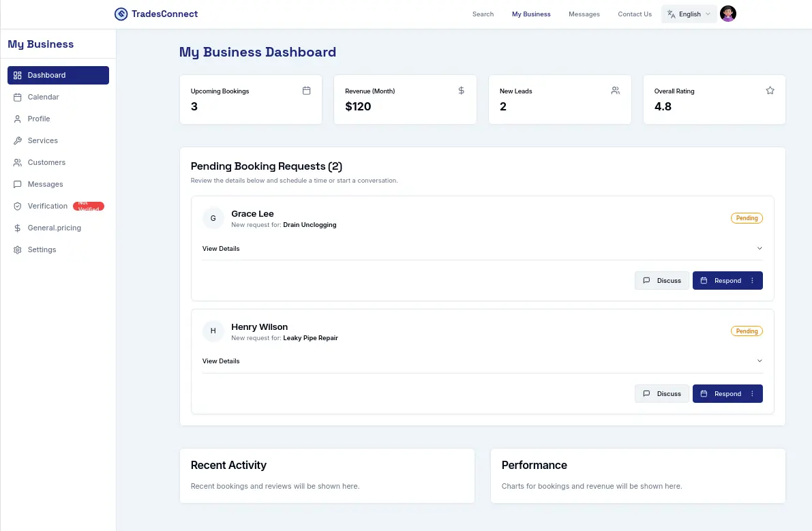Screen dimensions: 812x531
Task: Open the English language dropdown
Action: 689,14
